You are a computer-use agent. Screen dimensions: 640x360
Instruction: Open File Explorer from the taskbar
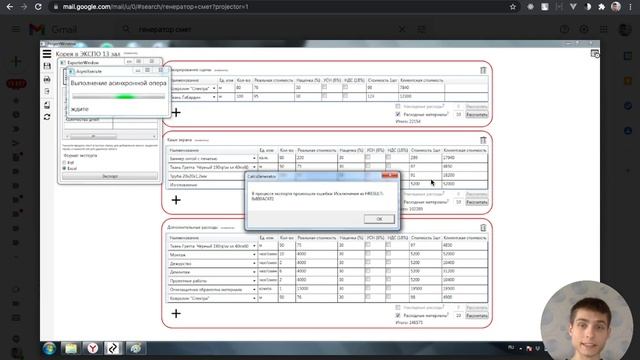point(71,349)
